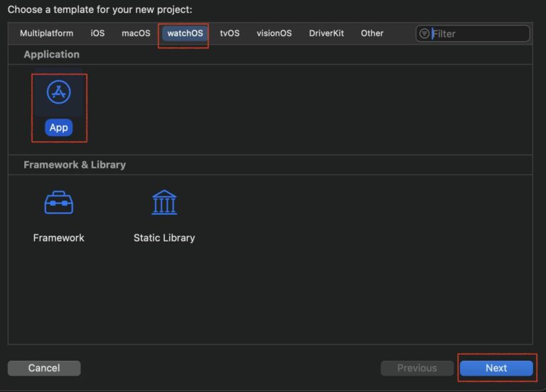Focus the Filter text field
The height and width of the screenshot is (392, 546).
coord(473,33)
